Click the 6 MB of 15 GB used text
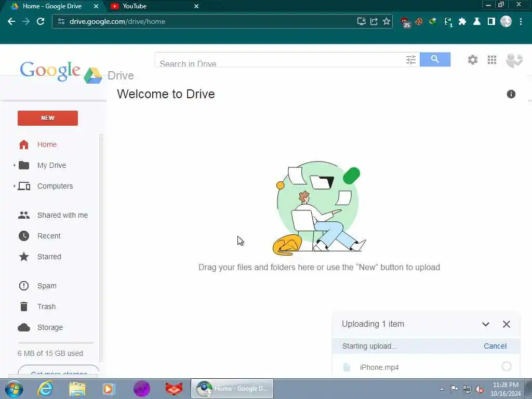Screen dimensions: 532x399 (x=50, y=353)
